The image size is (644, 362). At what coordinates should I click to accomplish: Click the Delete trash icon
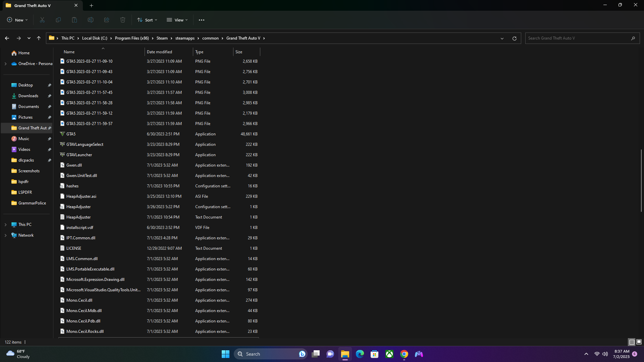[123, 20]
